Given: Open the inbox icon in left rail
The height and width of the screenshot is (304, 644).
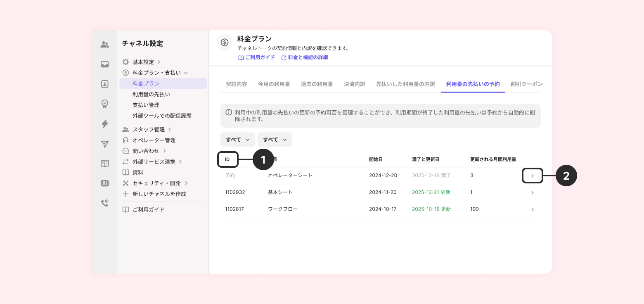Looking at the screenshot, I should [105, 64].
